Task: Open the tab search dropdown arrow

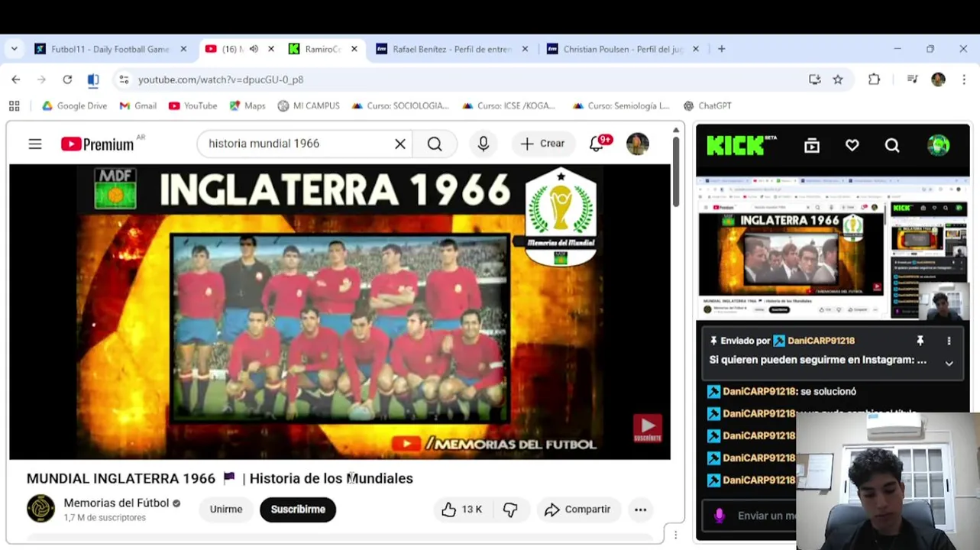Action: click(x=14, y=49)
